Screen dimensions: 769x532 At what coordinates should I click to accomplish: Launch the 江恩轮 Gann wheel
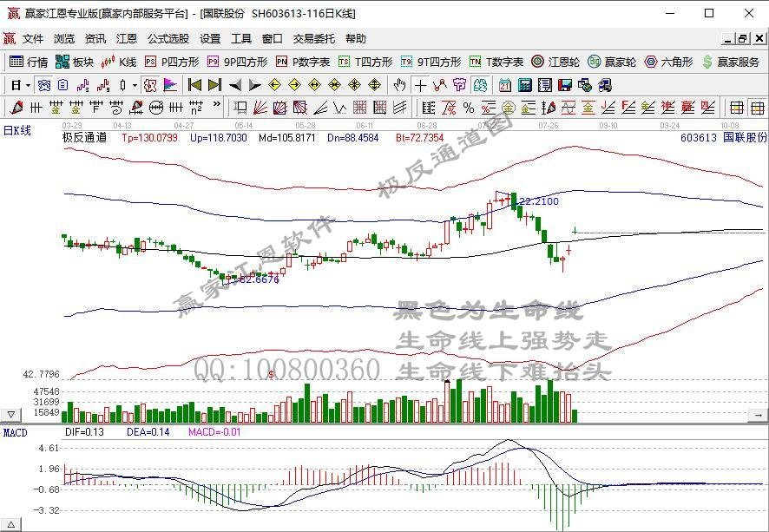555,62
